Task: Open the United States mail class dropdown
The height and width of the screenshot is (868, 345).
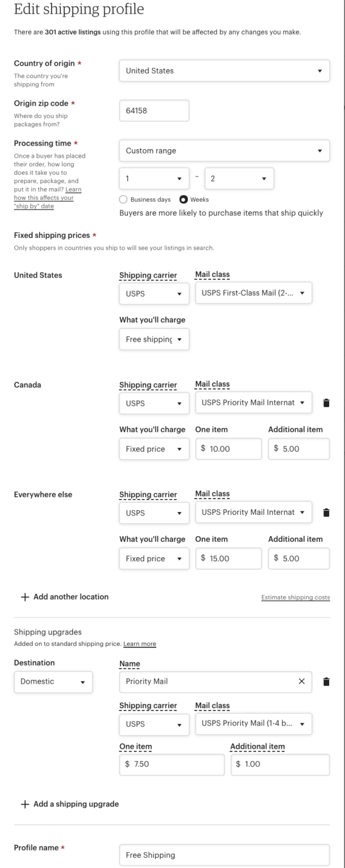Action: coord(253,293)
